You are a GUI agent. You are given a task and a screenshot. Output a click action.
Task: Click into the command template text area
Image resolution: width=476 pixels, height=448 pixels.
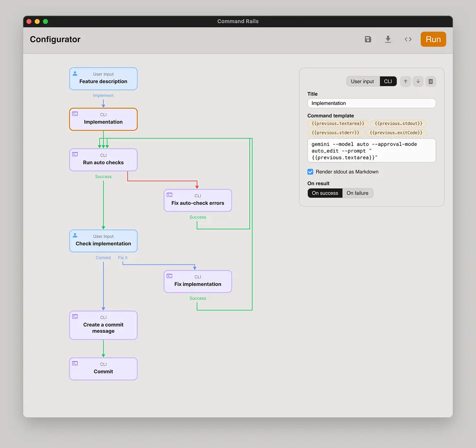371,151
